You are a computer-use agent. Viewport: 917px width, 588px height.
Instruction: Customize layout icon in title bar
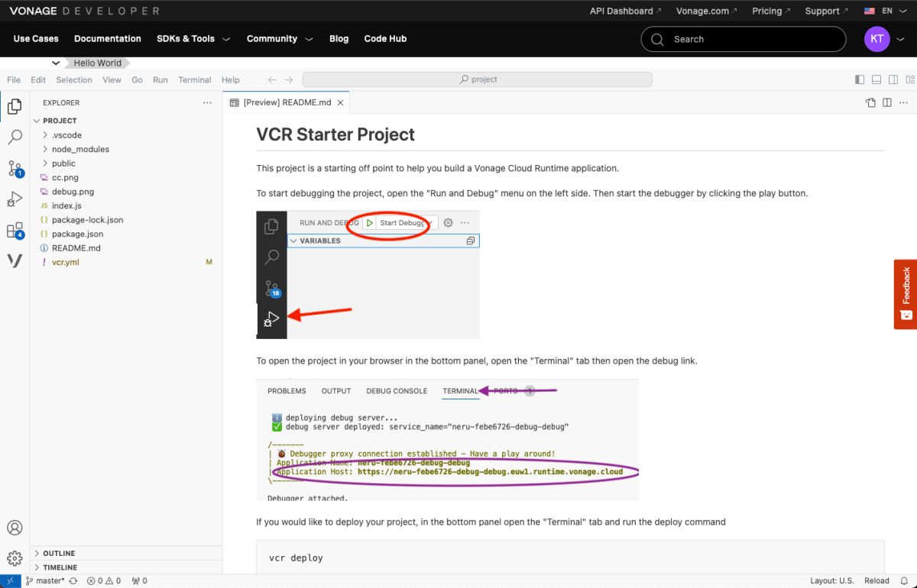point(909,79)
